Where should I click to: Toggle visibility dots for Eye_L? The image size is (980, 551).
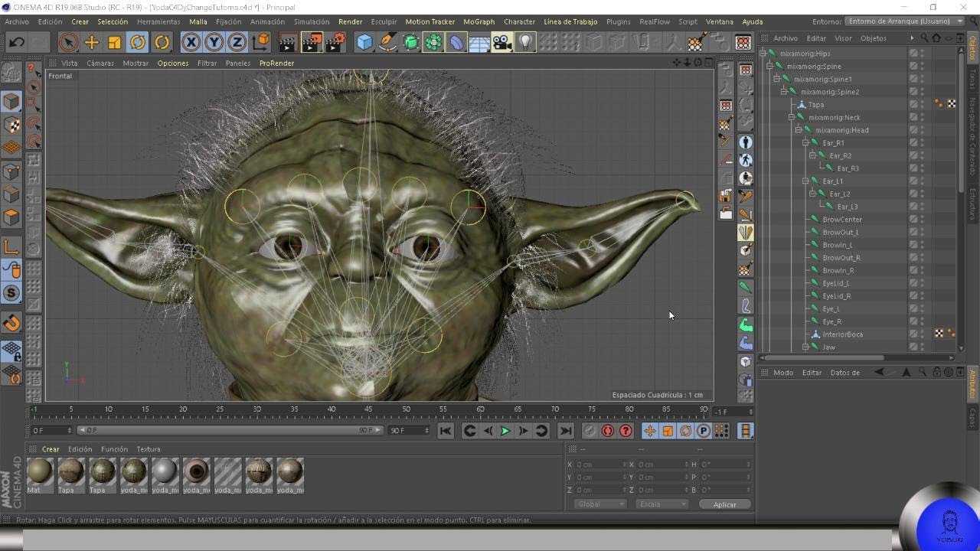click(x=922, y=309)
